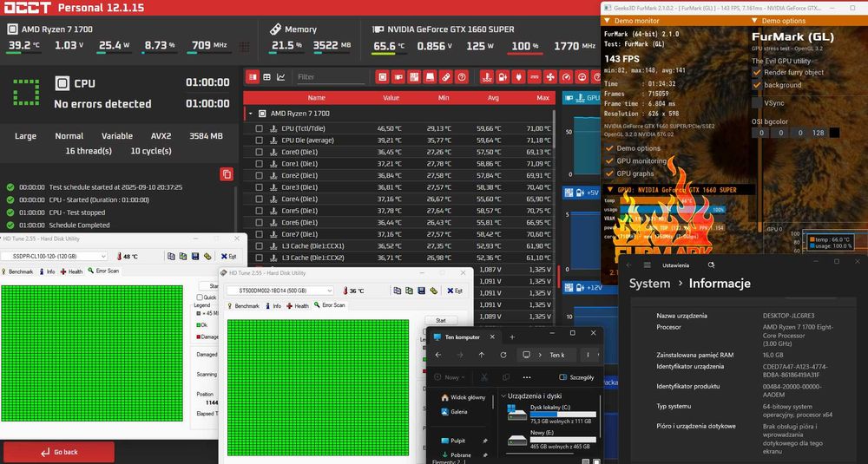868x464 pixels.
Task: Toggle FurMark background checkbox
Action: (757, 85)
